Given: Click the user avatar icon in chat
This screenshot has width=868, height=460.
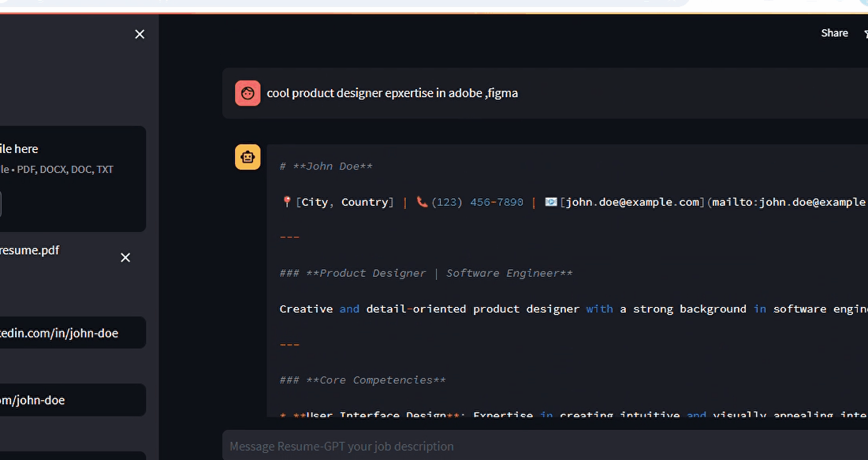Looking at the screenshot, I should [248, 93].
